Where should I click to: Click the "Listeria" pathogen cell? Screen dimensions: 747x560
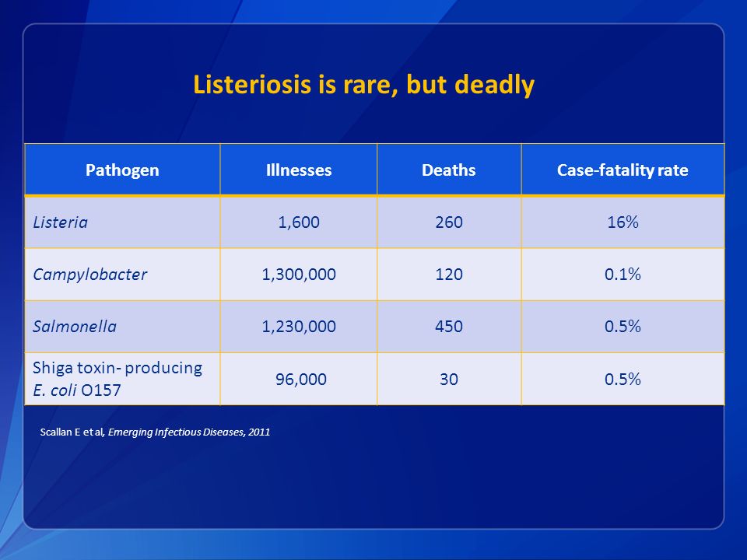click(x=122, y=222)
